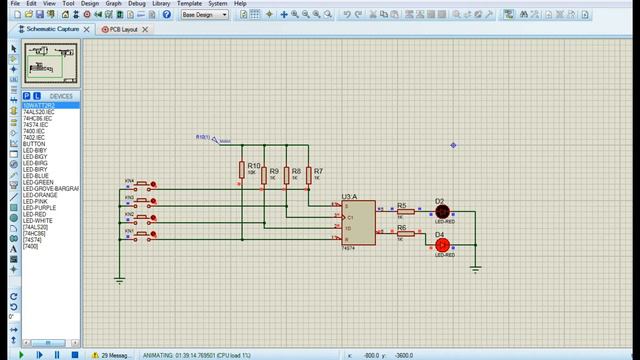Select the Junction dot tool

(13, 69)
